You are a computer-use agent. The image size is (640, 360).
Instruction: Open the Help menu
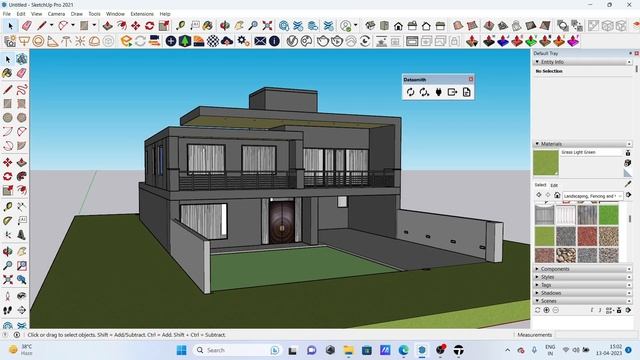pyautogui.click(x=165, y=14)
